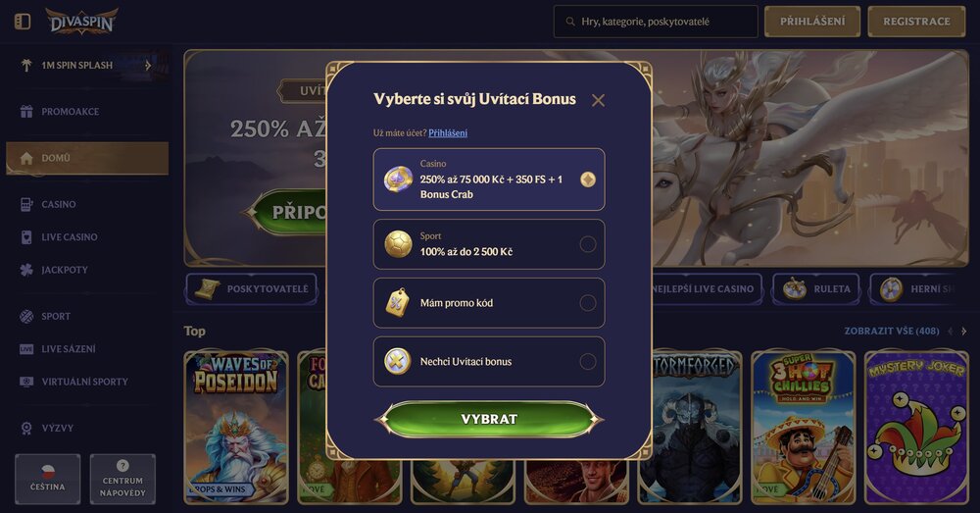The image size is (980, 513).
Task: Open the Čeština language selector
Action: [47, 479]
